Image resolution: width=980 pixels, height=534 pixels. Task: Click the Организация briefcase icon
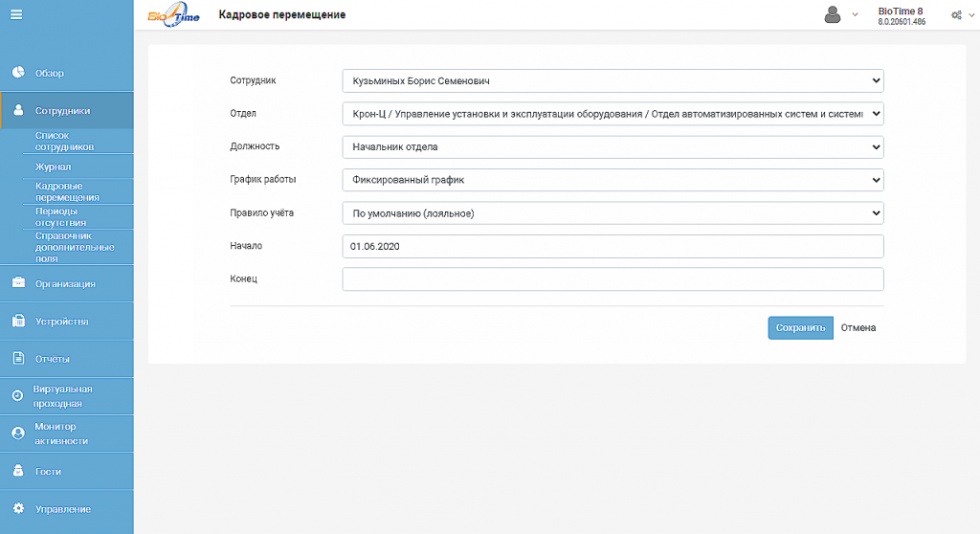tap(18, 282)
